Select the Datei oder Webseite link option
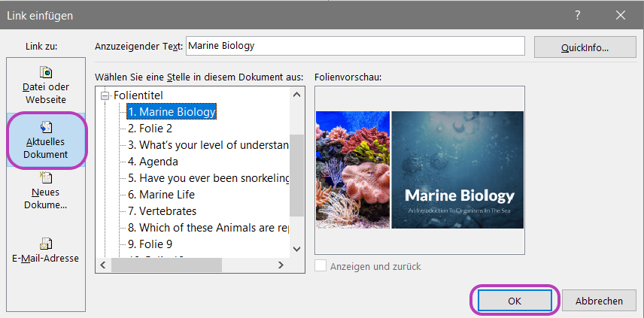Image resolution: width=644 pixels, height=318 pixels. coord(45,84)
